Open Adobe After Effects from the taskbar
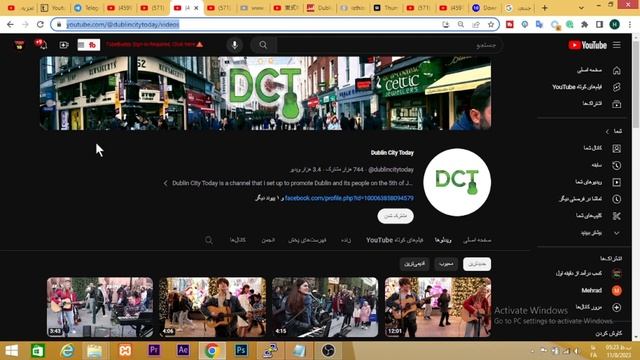The width and height of the screenshot is (640, 360). point(183,351)
